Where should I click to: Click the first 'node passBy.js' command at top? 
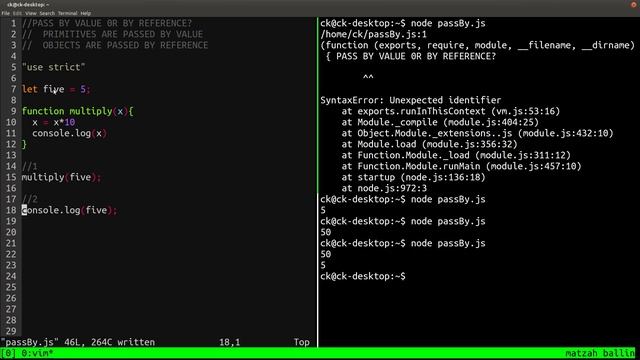pos(448,23)
